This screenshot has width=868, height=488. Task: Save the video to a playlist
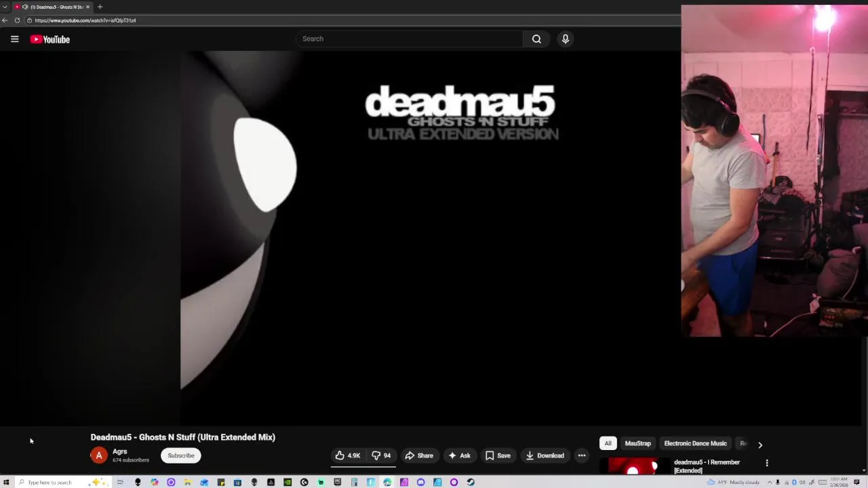[x=498, y=455]
